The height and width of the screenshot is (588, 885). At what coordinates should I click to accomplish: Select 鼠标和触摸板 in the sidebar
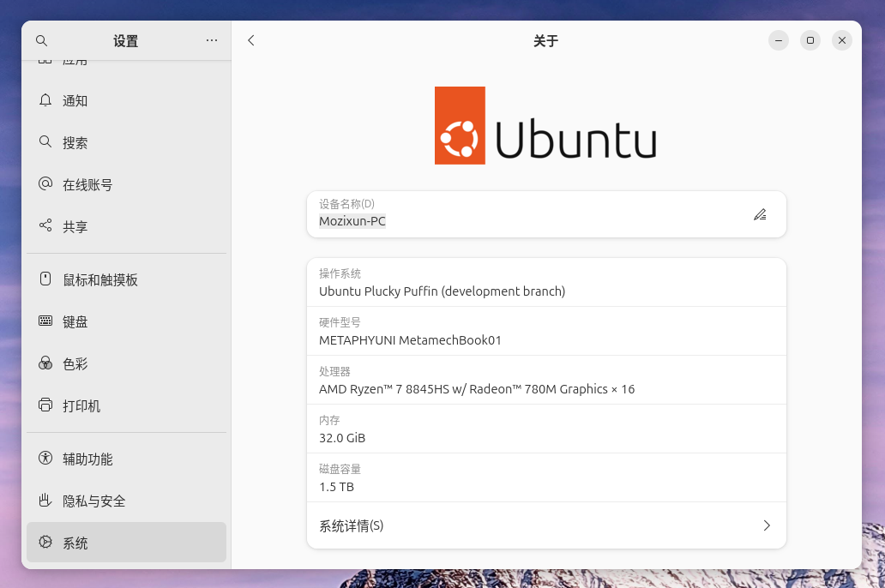click(126, 280)
